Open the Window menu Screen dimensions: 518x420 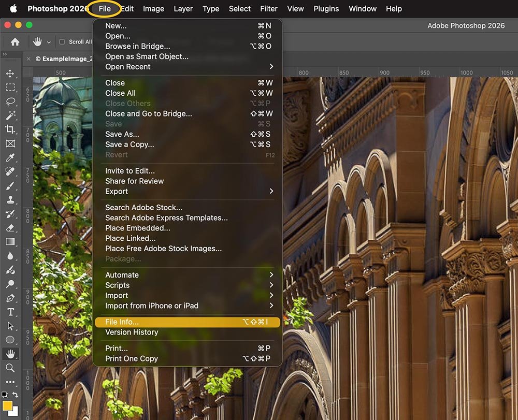click(x=363, y=9)
